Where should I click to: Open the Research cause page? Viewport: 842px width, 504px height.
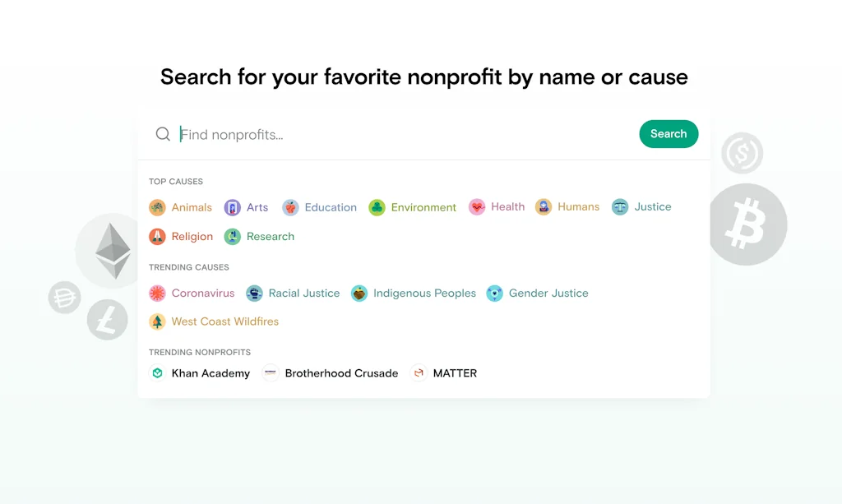tap(270, 237)
